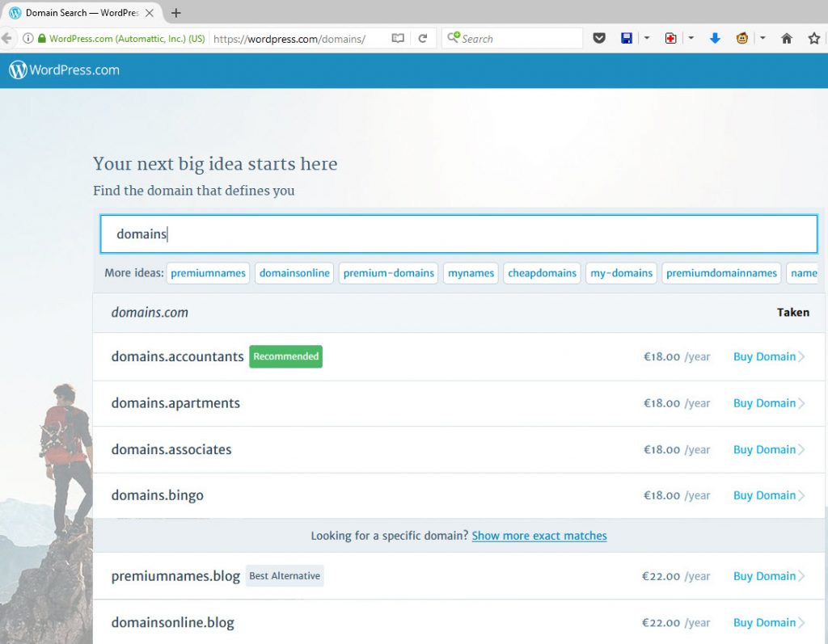Viewport: 828px width, 644px height.
Task: Go back with browser back arrow
Action: [x=6, y=38]
